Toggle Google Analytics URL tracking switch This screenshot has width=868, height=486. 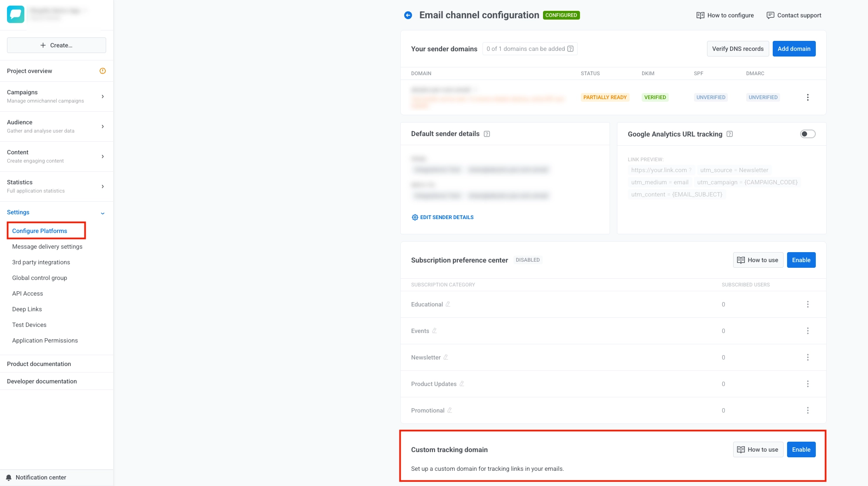[x=808, y=134]
